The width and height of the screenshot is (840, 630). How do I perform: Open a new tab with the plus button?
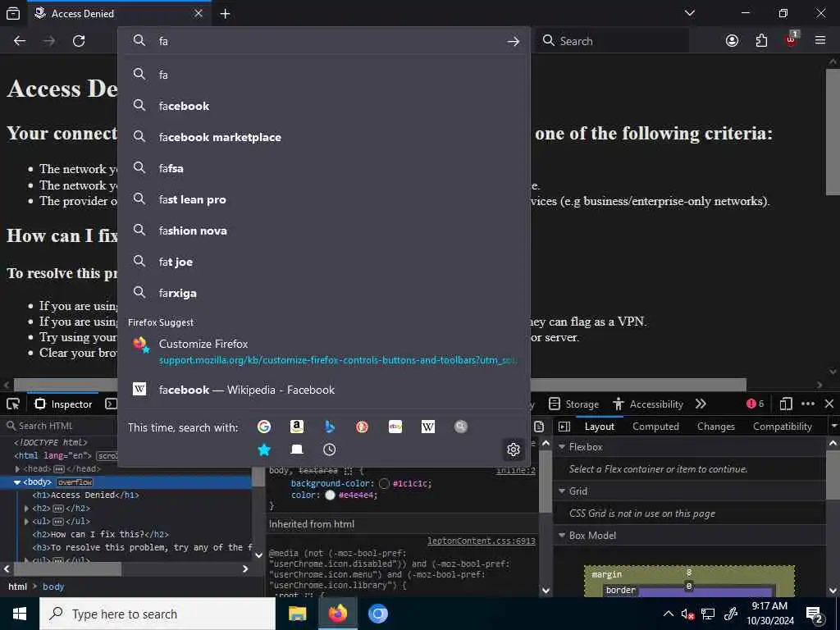[225, 13]
